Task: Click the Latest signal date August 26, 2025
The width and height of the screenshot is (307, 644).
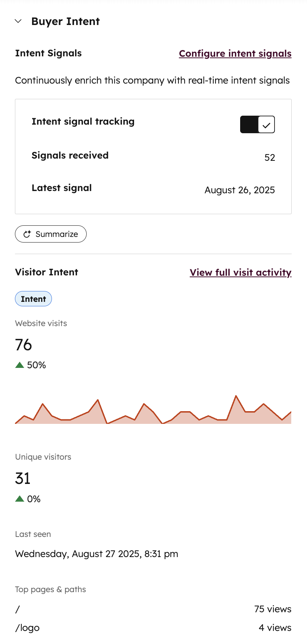Action: pyautogui.click(x=240, y=190)
